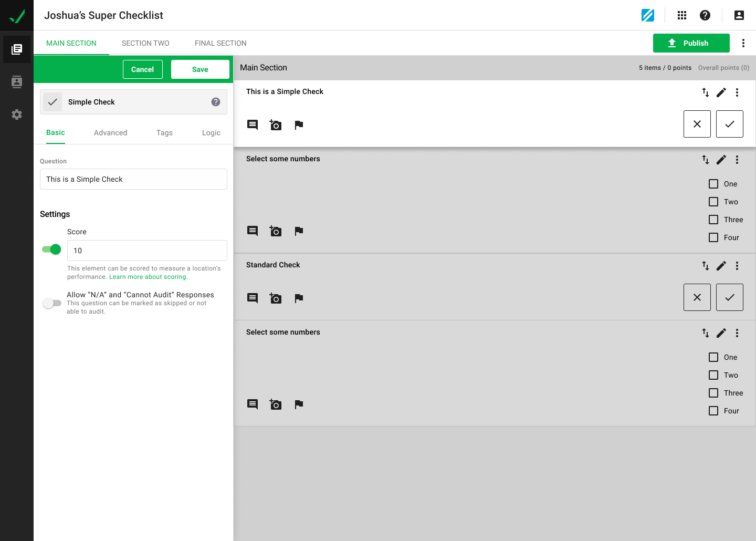Screen dimensions: 756x541
Task: Flag the 'This is a Simple Check' item
Action: [299, 125]
